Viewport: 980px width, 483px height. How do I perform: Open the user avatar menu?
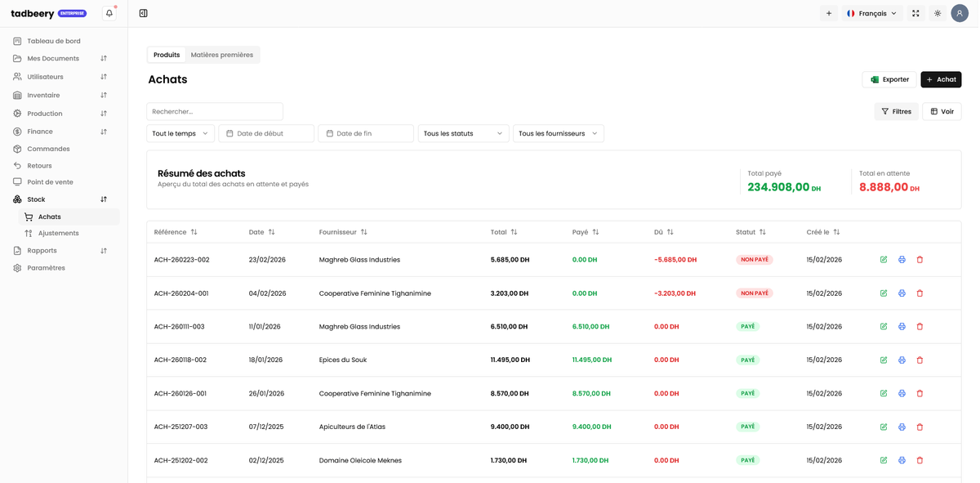tap(960, 13)
